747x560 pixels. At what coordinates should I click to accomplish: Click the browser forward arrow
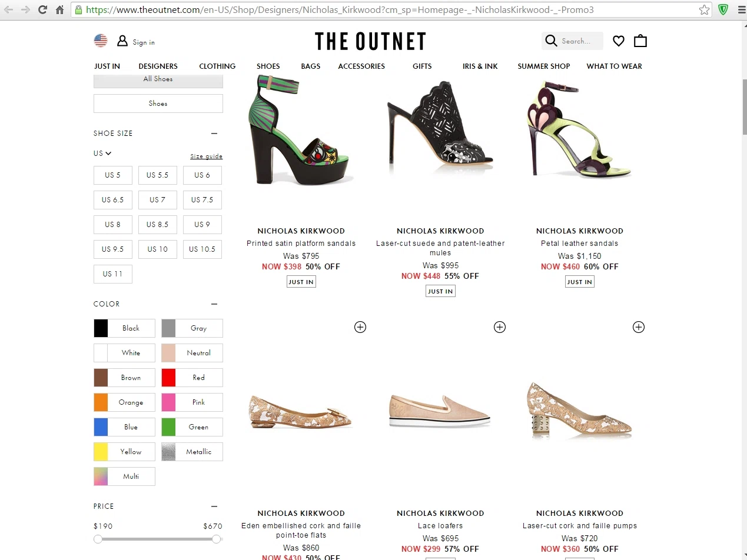coord(25,9)
